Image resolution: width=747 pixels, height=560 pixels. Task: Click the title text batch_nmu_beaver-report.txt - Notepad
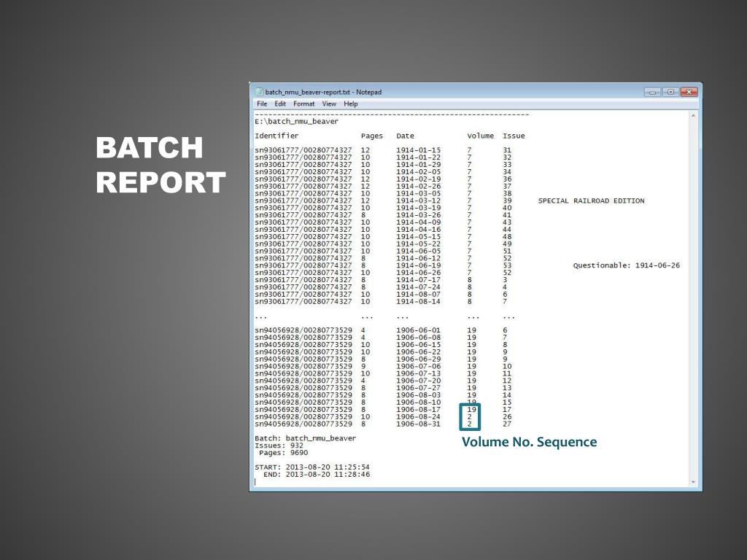pos(323,92)
